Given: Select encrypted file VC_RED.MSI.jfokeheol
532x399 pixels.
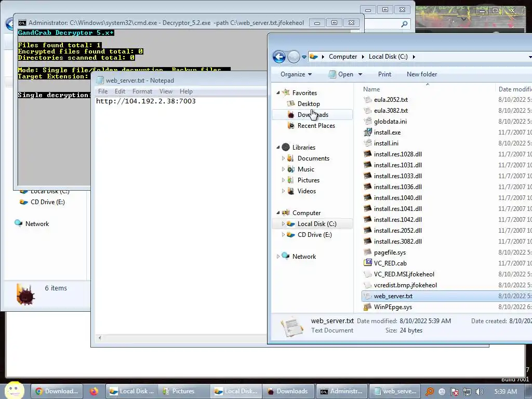Looking at the screenshot, I should tap(404, 274).
